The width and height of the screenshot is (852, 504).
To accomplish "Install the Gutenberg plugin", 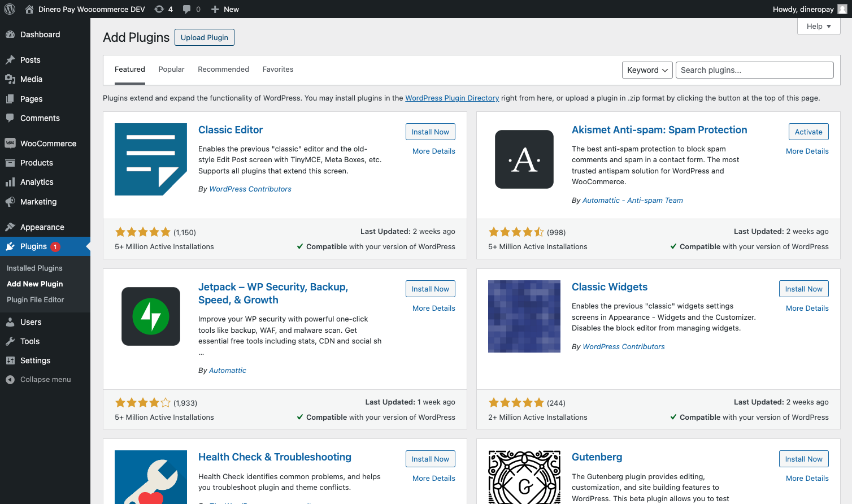I will [804, 459].
